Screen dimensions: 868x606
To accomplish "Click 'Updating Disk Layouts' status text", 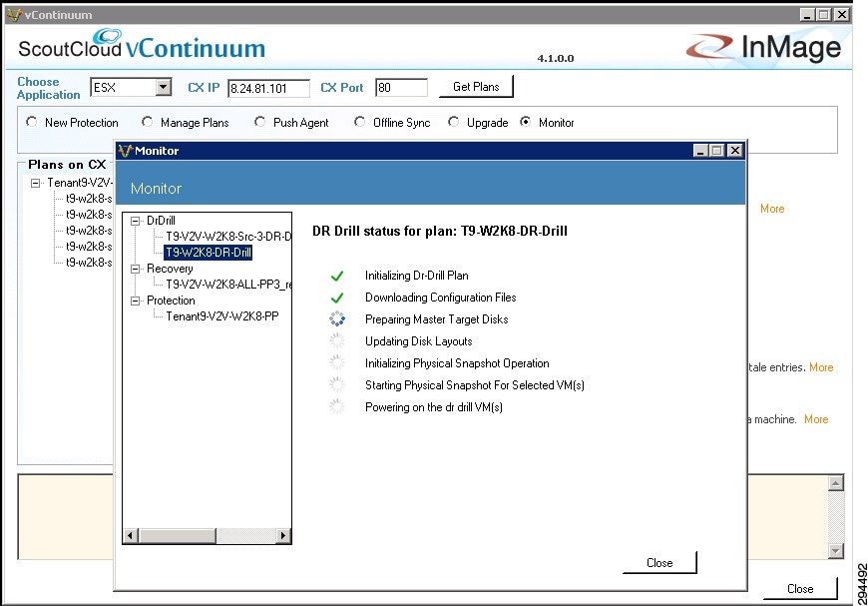I will tap(418, 341).
